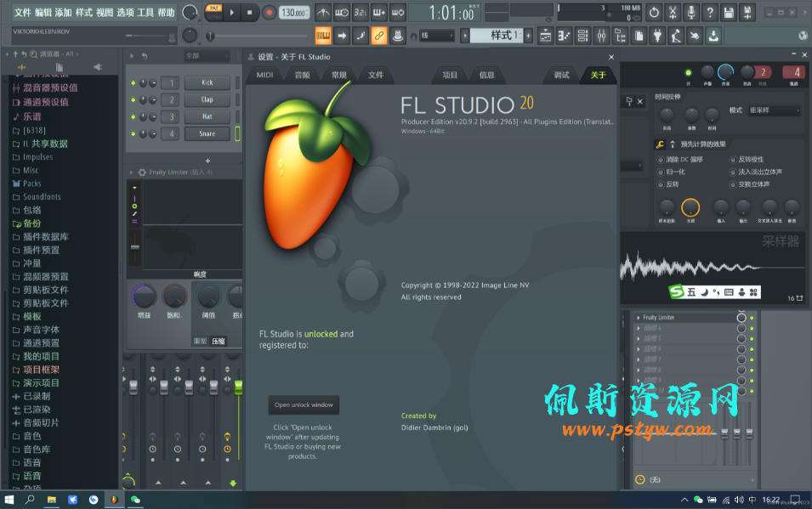Open Windows Start menu

coord(9,500)
